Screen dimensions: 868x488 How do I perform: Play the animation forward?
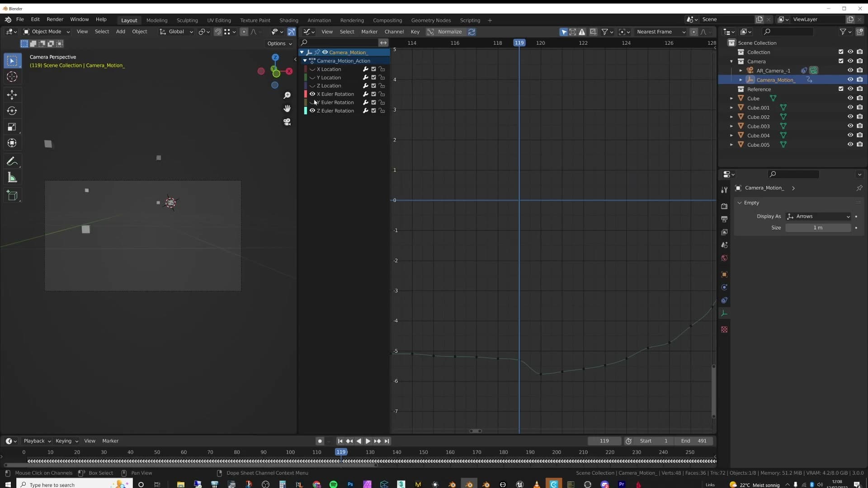(368, 441)
